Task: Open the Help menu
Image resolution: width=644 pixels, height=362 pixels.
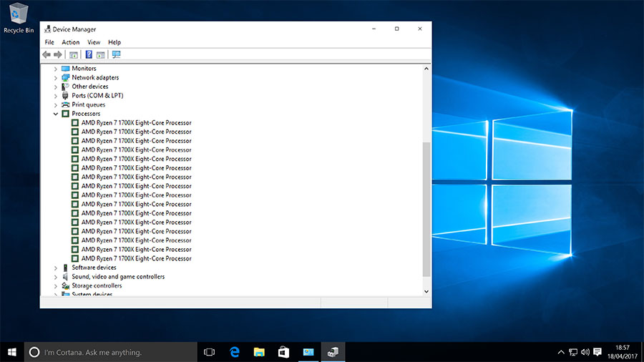Action: 114,42
